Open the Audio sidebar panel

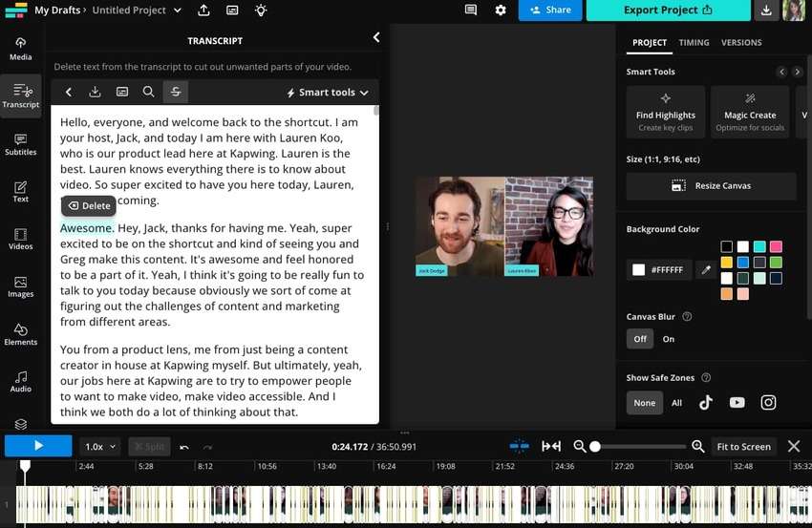[21, 382]
